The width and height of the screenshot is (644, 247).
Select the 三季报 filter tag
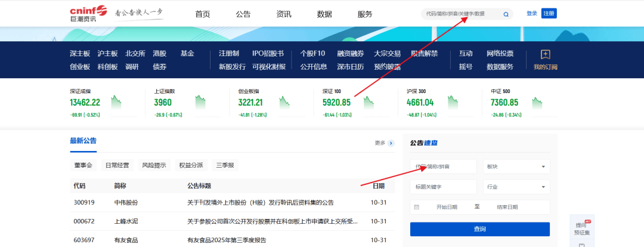[x=224, y=165]
